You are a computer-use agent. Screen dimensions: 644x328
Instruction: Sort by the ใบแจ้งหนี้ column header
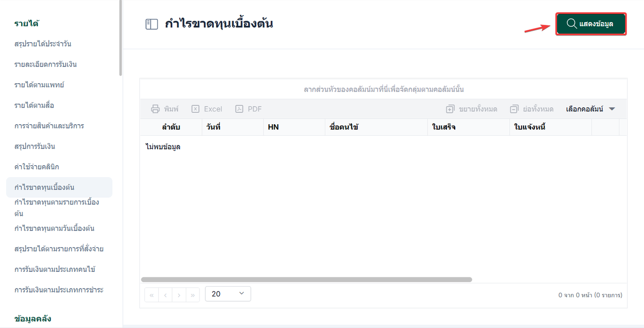(550, 127)
